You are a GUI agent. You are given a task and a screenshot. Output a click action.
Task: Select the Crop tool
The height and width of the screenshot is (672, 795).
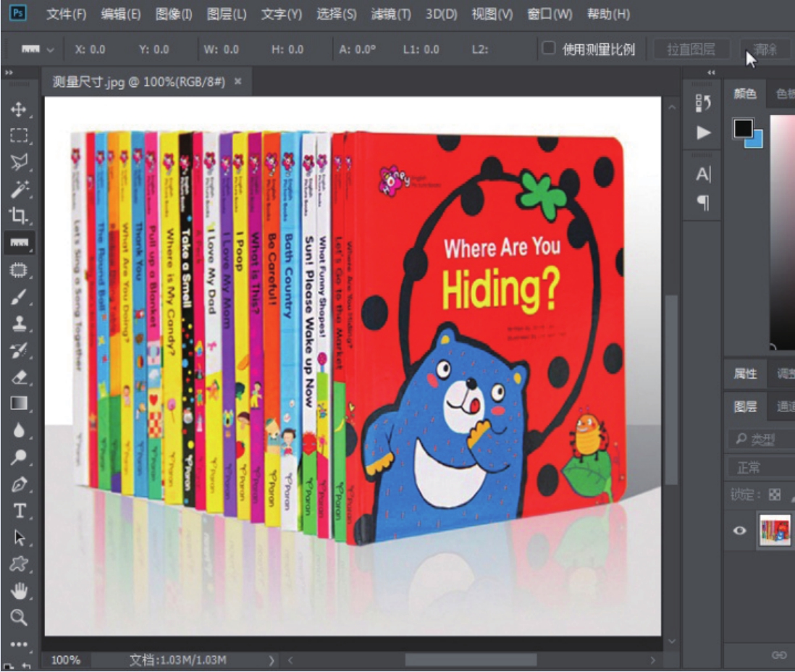click(19, 216)
